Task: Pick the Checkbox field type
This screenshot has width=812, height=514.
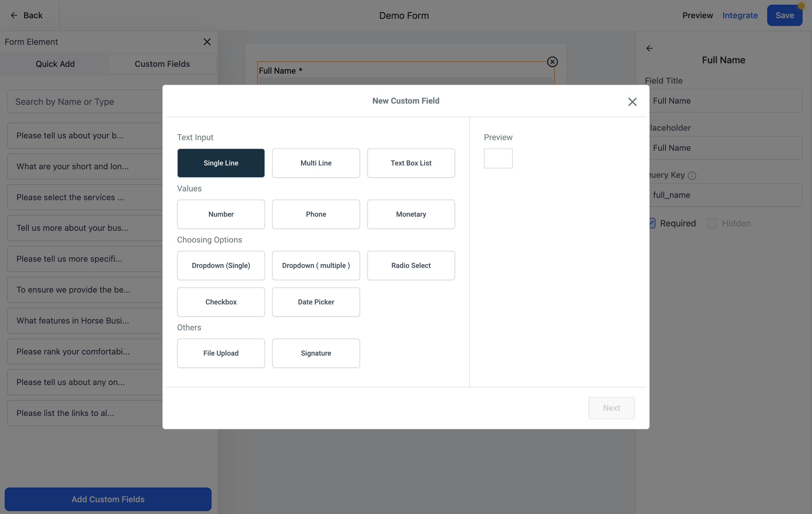Action: point(221,302)
